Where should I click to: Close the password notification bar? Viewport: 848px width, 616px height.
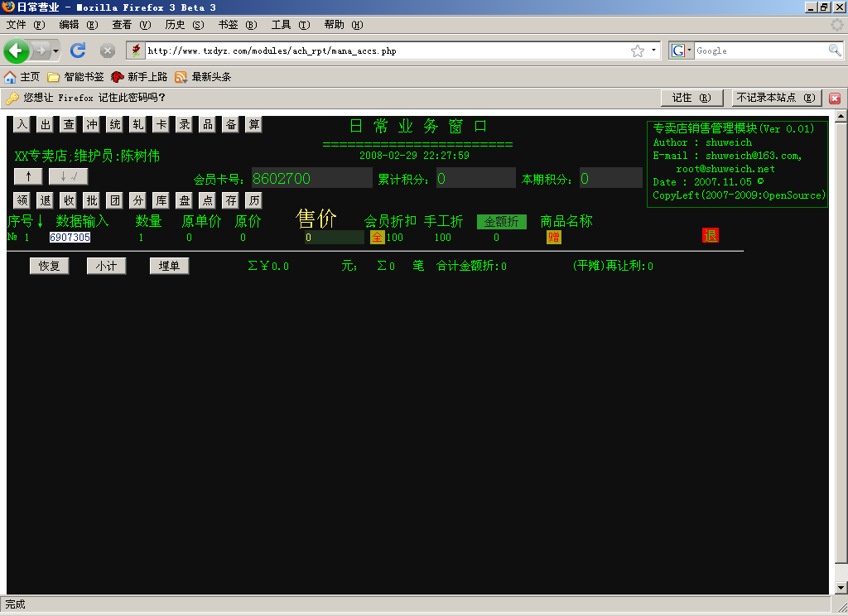[x=835, y=99]
